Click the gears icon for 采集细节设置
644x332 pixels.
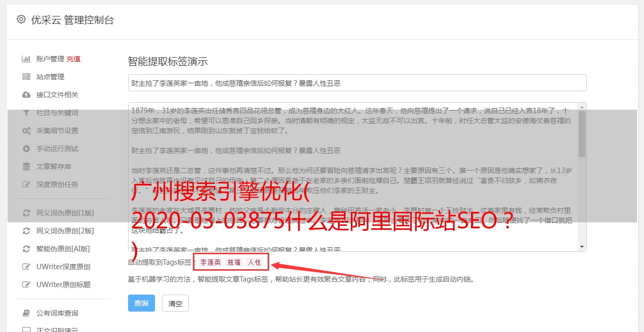[26, 131]
